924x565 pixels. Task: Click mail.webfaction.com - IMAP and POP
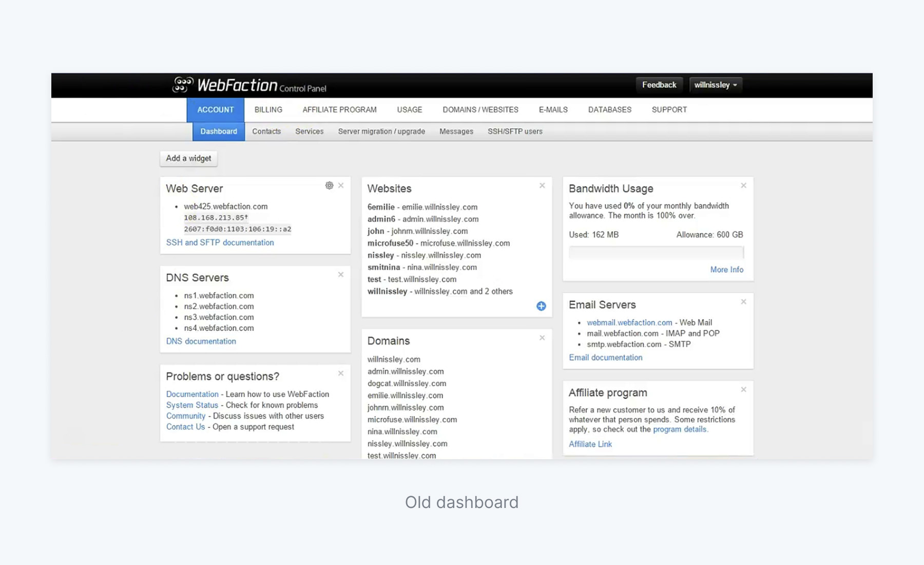[653, 333]
